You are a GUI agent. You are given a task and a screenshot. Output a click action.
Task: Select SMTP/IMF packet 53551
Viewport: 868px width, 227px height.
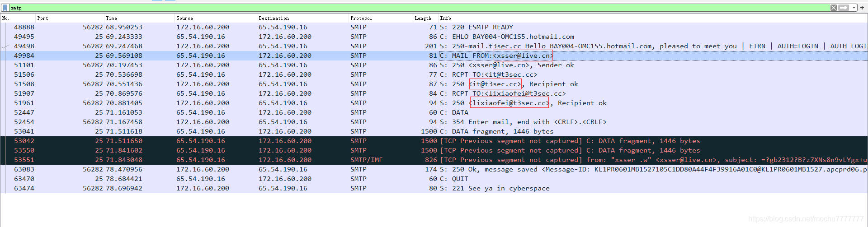click(x=434, y=160)
